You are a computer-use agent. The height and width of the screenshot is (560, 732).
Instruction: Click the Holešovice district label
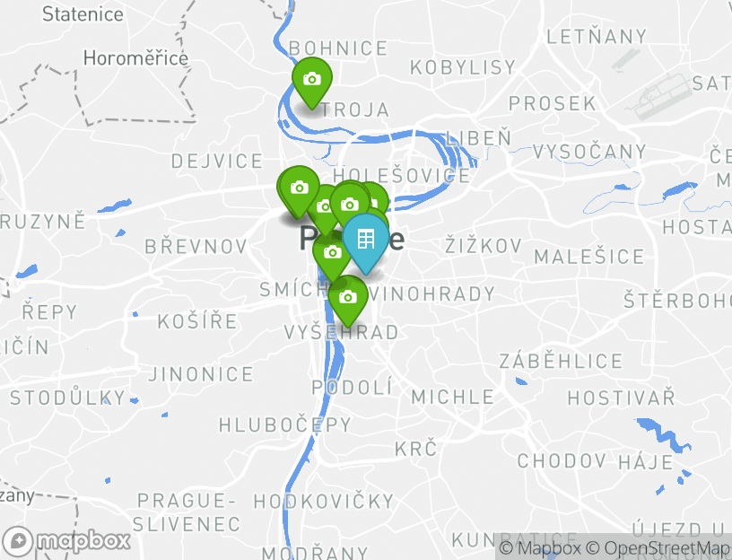pyautogui.click(x=402, y=176)
